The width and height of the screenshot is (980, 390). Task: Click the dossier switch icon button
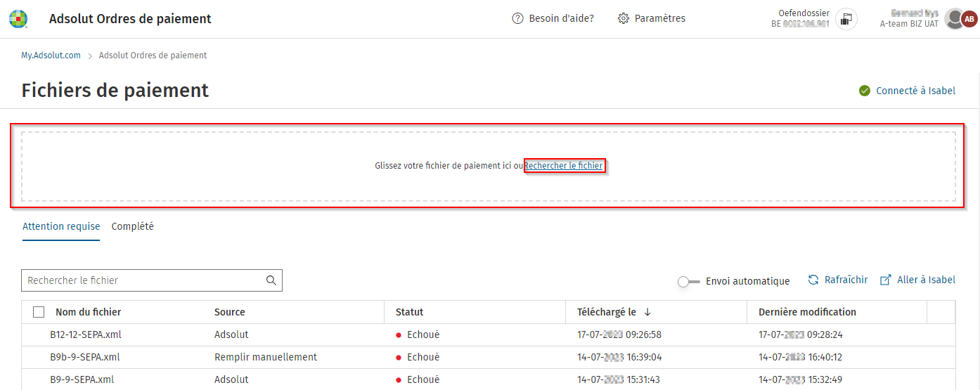click(x=846, y=19)
